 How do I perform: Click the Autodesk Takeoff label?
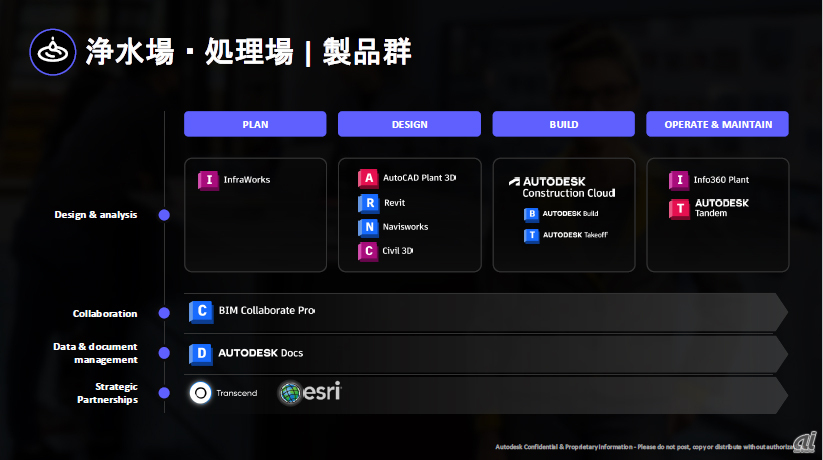pyautogui.click(x=575, y=235)
